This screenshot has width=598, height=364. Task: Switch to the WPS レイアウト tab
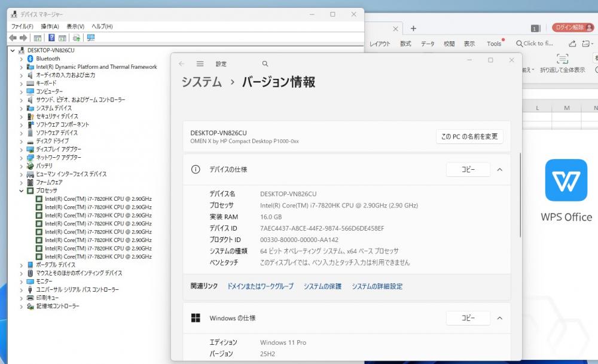[380, 44]
